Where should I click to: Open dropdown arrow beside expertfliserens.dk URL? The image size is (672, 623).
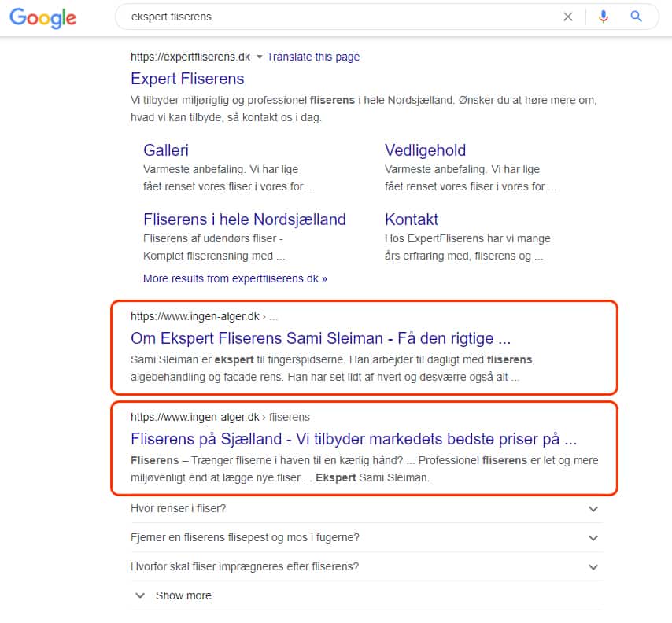(x=259, y=57)
